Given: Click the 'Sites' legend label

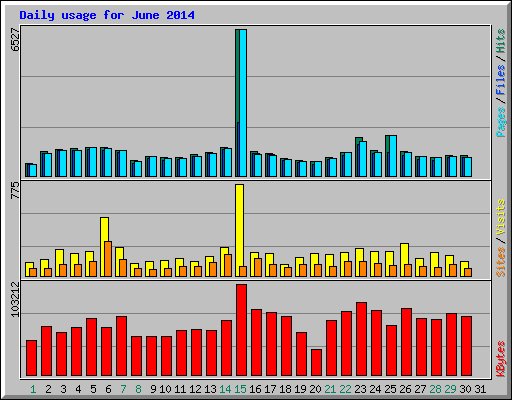Looking at the screenshot, I should point(501,262).
